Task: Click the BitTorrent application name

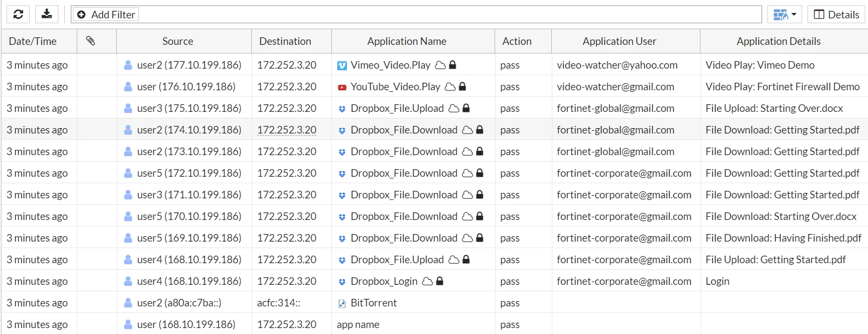Action: (374, 303)
